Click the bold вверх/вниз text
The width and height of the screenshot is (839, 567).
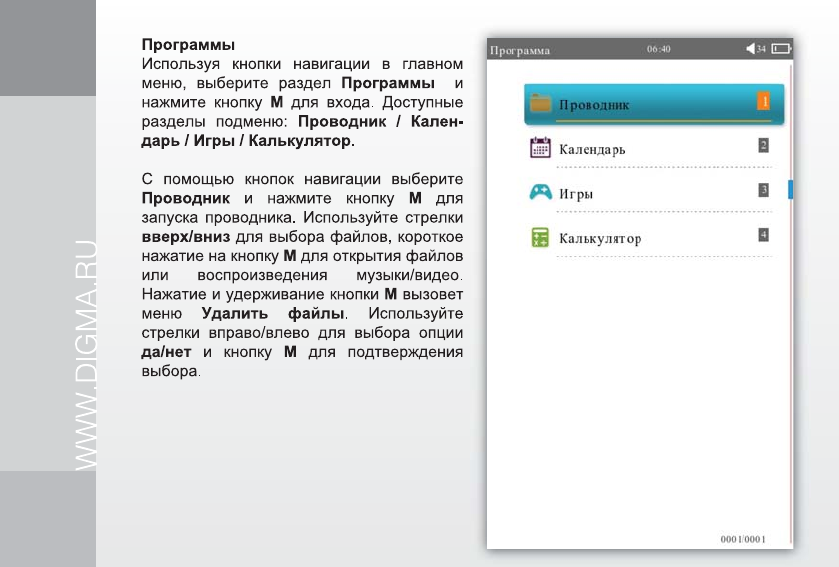186,236
